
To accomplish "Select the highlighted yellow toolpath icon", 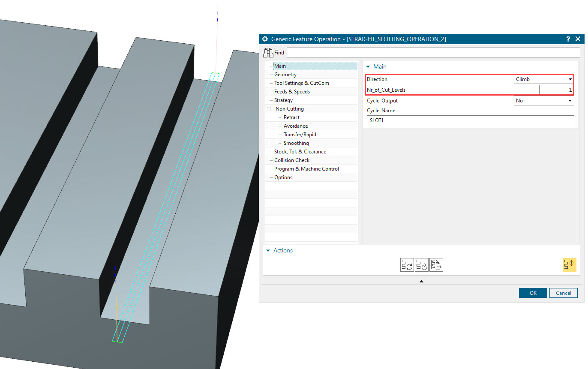I will click(x=569, y=264).
